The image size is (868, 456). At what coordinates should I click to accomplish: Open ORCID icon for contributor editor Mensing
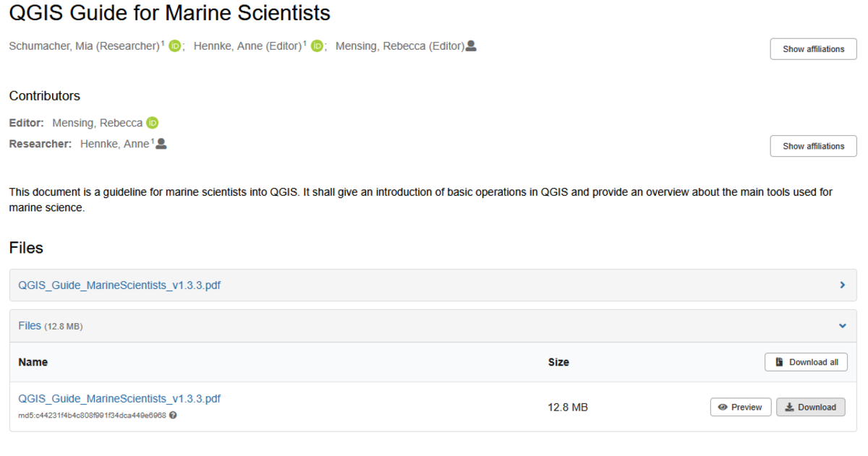(x=152, y=123)
